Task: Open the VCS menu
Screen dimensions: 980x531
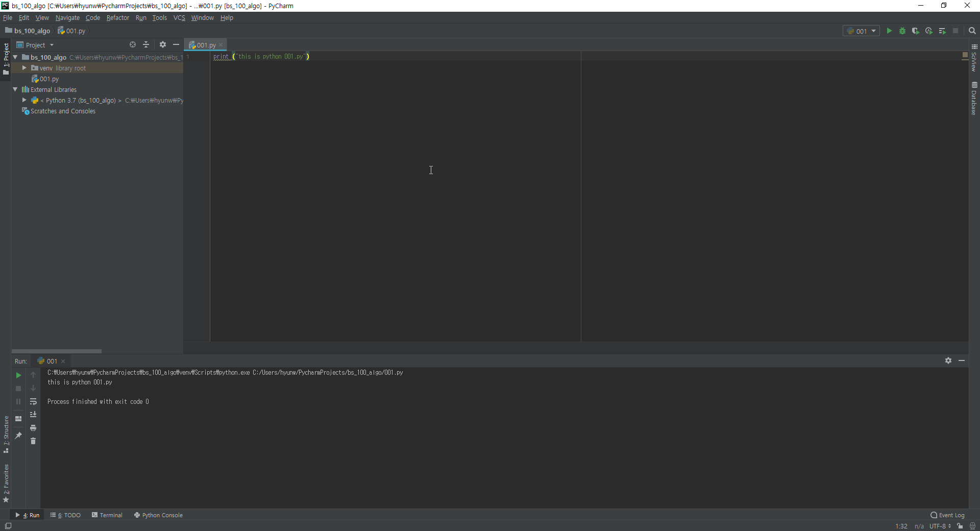Action: 179,18
